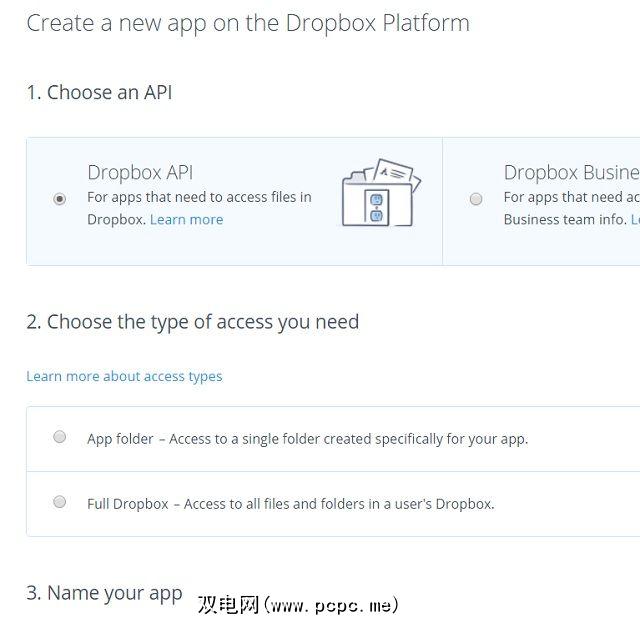Click the App folder description text
This screenshot has width=640, height=628.
pos(307,439)
